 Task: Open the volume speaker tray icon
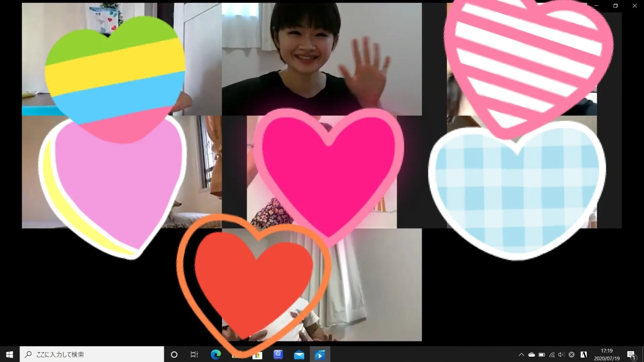[x=561, y=355]
